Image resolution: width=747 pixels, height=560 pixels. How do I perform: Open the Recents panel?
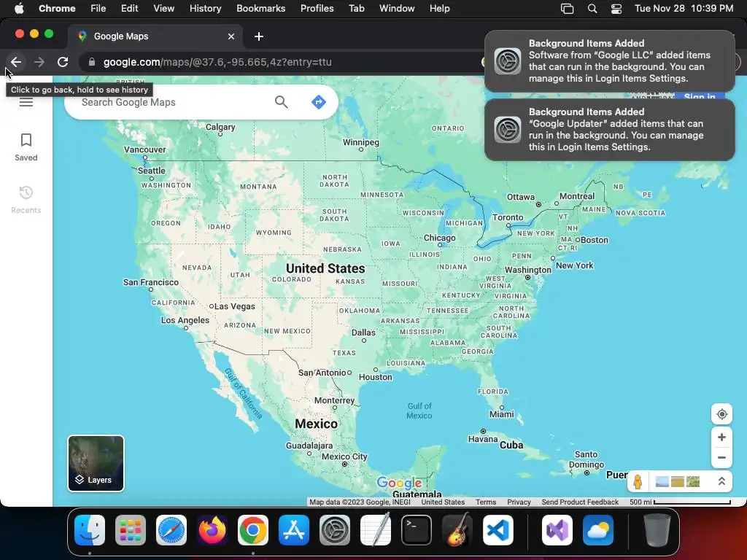[26, 200]
